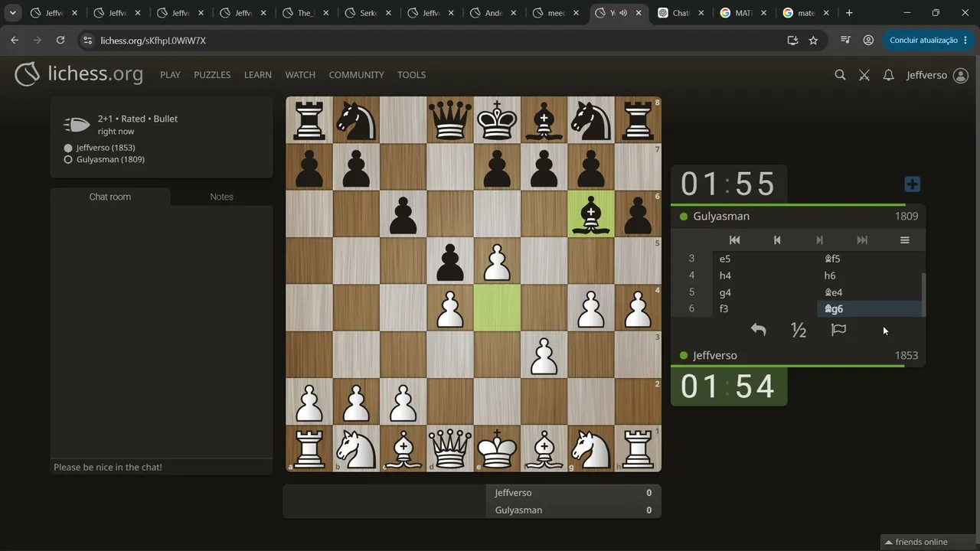Switch to the MAT browser tab
Image resolution: width=980 pixels, height=551 pixels.
tap(743, 13)
